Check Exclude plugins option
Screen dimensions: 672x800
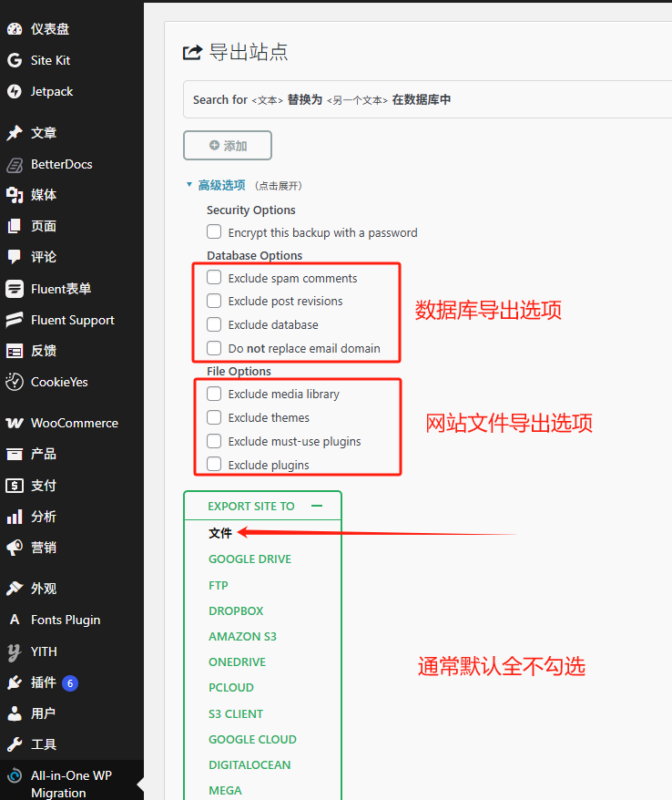214,464
